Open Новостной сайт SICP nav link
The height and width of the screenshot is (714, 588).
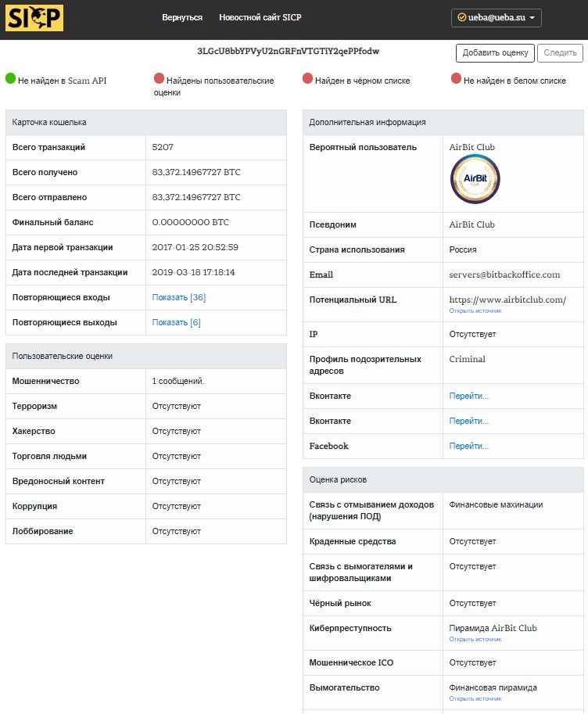click(260, 18)
